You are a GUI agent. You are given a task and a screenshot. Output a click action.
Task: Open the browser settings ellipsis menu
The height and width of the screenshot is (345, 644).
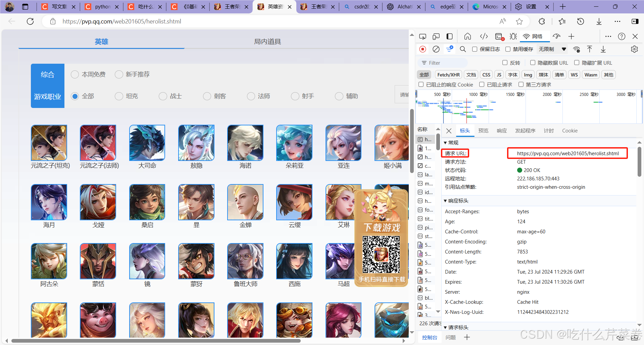617,21
